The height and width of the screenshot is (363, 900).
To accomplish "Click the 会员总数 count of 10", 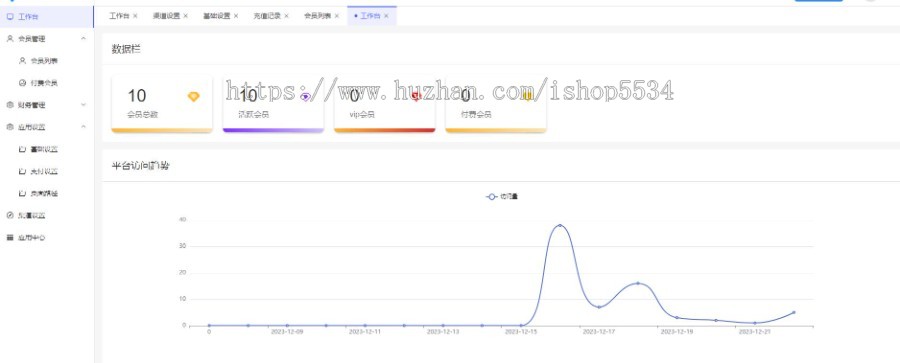I will pyautogui.click(x=137, y=95).
